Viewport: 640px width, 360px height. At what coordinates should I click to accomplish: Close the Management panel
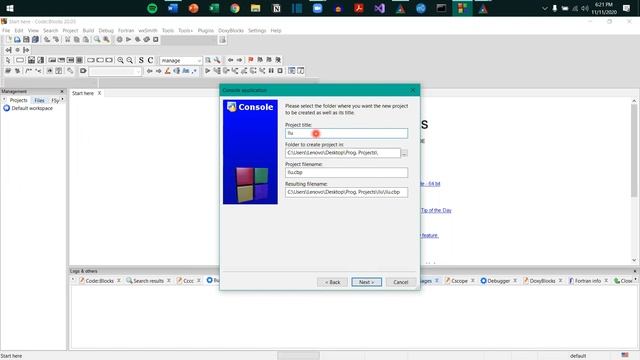(x=62, y=91)
